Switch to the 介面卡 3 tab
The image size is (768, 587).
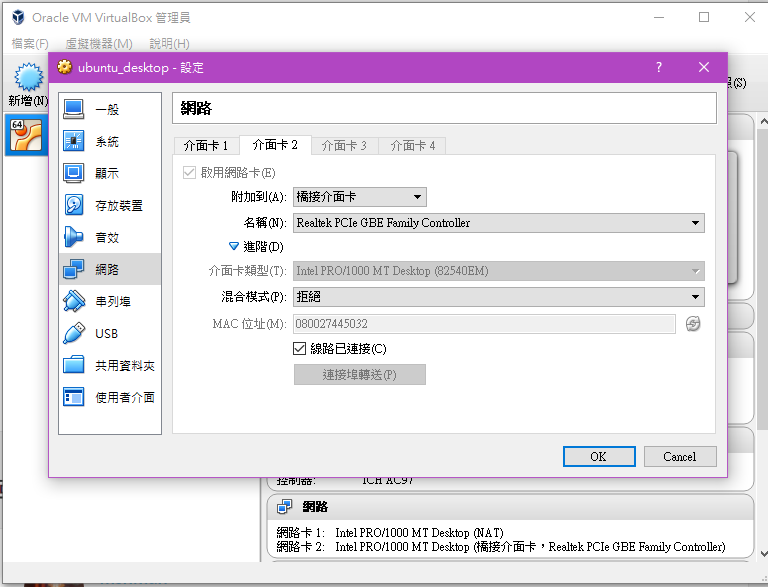coord(344,146)
